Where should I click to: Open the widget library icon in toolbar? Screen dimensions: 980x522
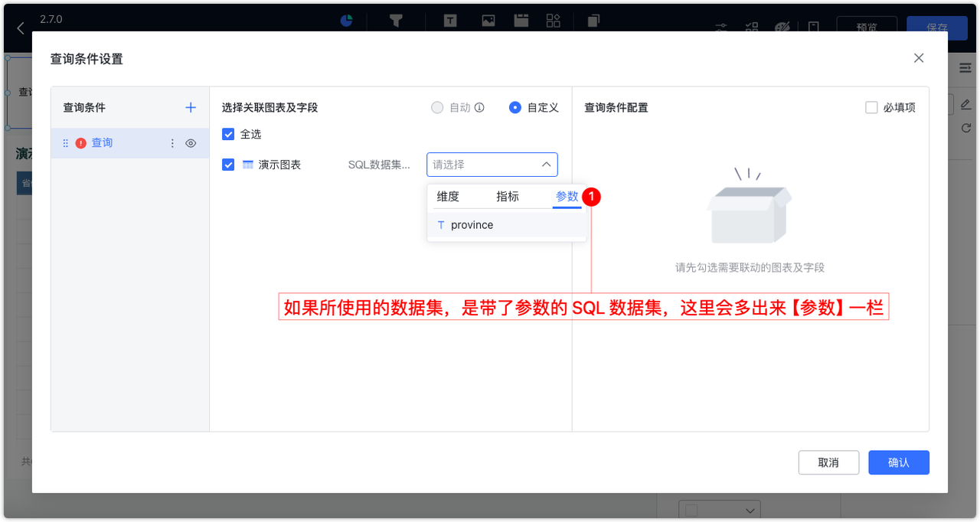pyautogui.click(x=554, y=21)
